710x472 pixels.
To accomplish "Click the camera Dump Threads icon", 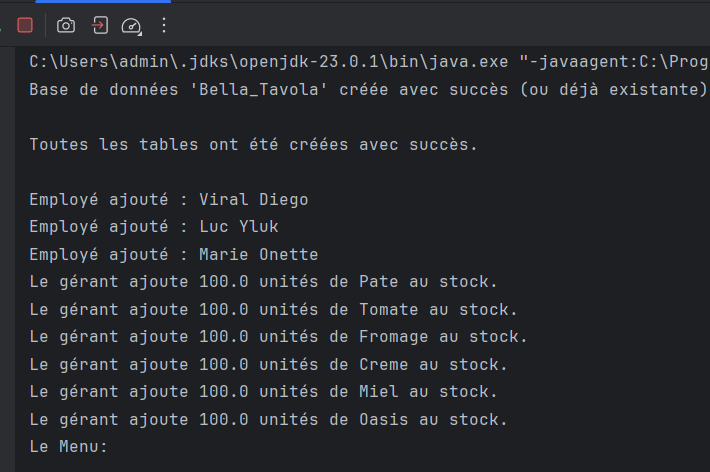I will (x=66, y=25).
